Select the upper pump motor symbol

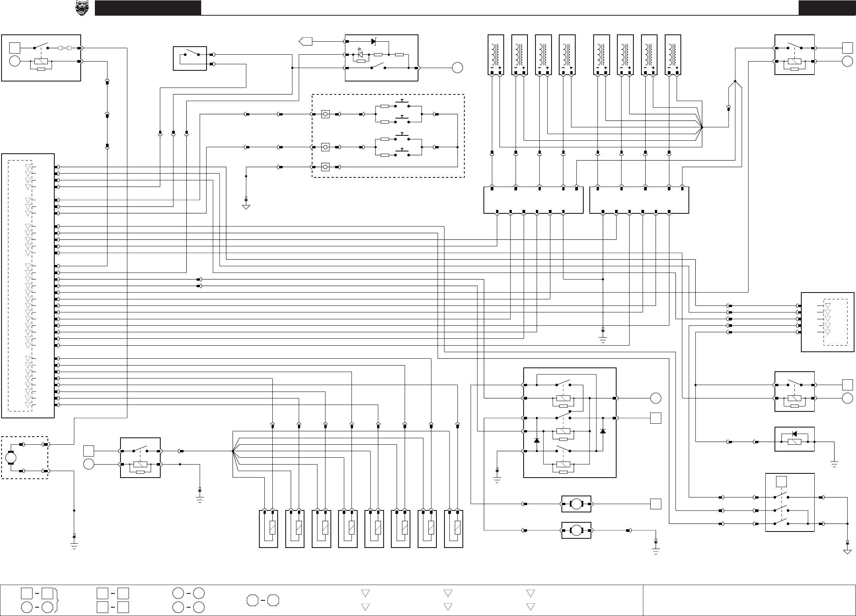[576, 504]
